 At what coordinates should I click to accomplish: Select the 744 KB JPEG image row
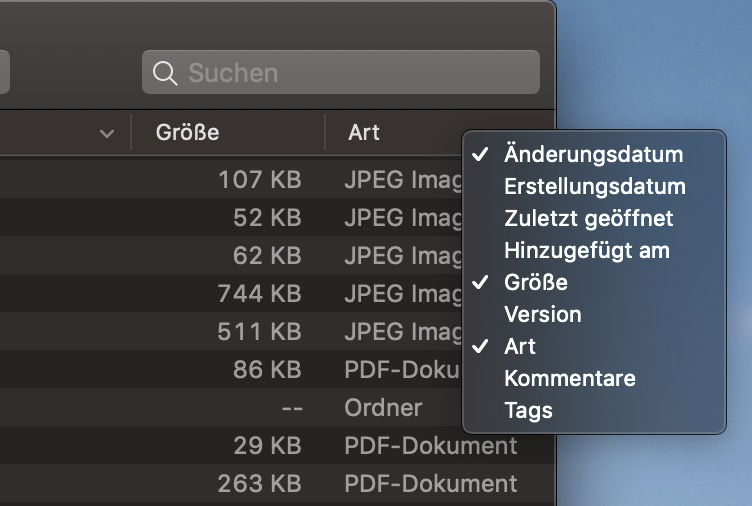point(231,293)
